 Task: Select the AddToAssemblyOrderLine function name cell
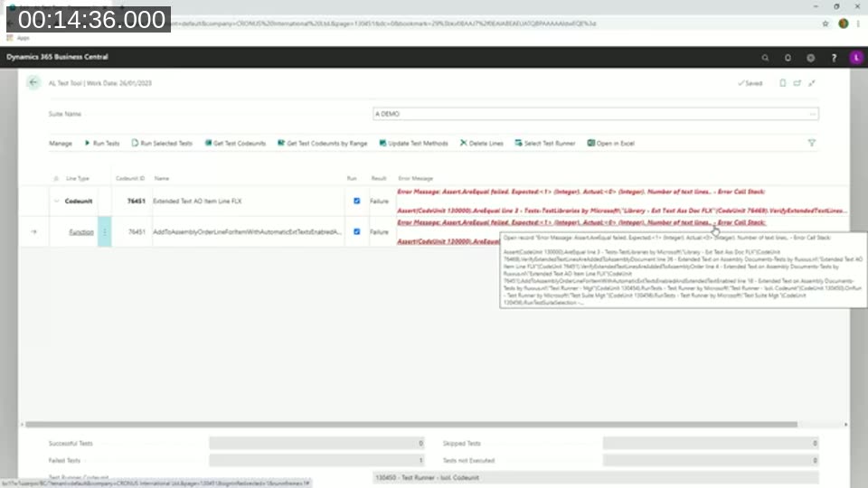[x=248, y=232]
